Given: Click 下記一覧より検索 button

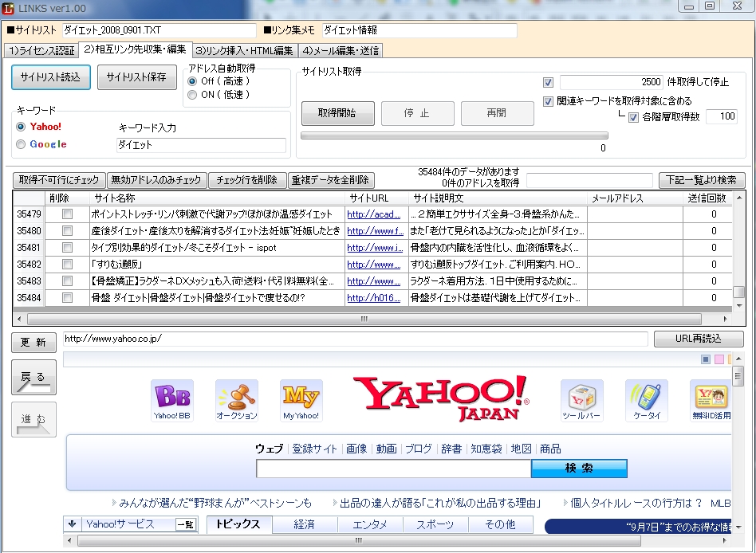Looking at the screenshot, I should 702,180.
